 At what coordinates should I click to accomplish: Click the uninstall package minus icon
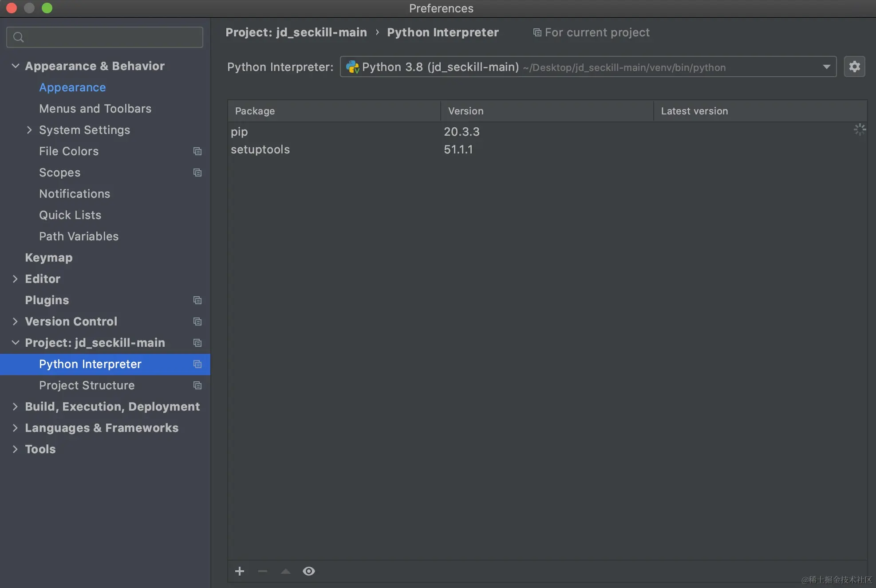tap(263, 571)
